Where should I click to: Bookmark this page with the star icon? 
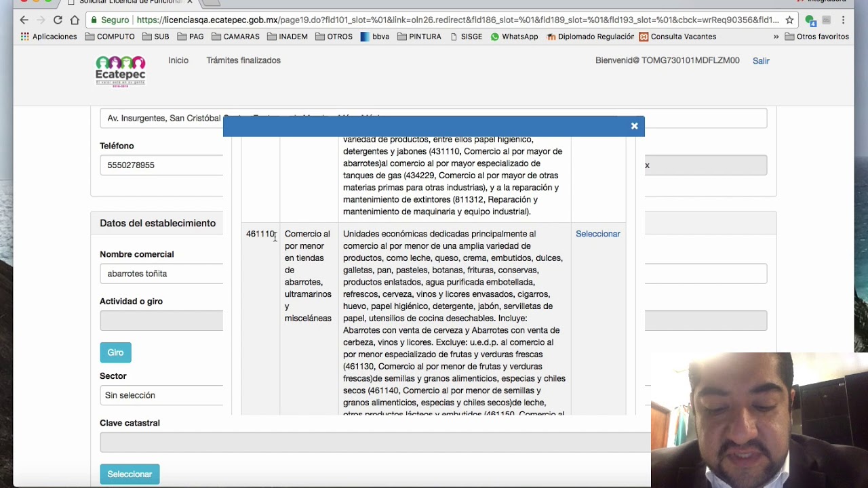[789, 20]
